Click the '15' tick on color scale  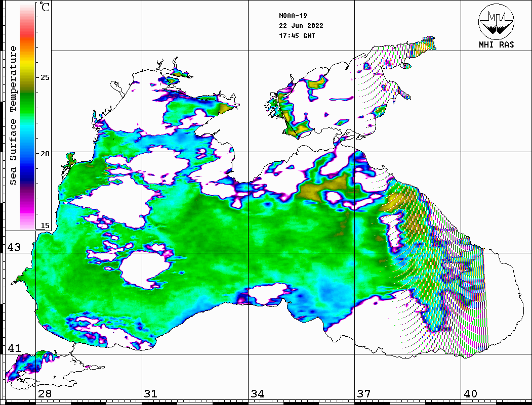45,226
